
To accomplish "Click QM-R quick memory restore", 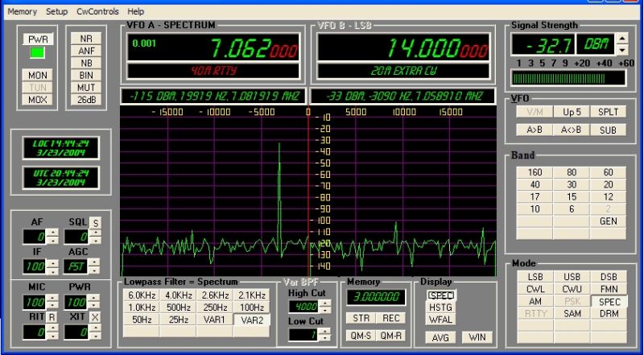I will coord(390,336).
